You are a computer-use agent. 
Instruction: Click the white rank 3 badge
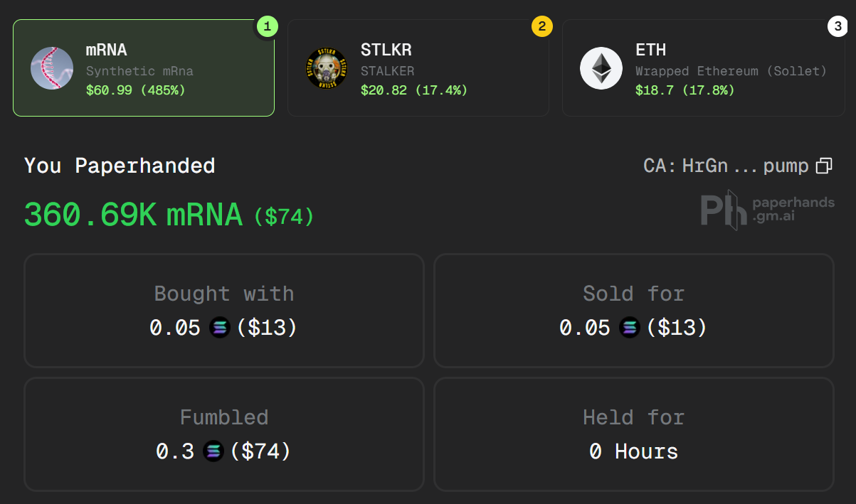pos(837,27)
